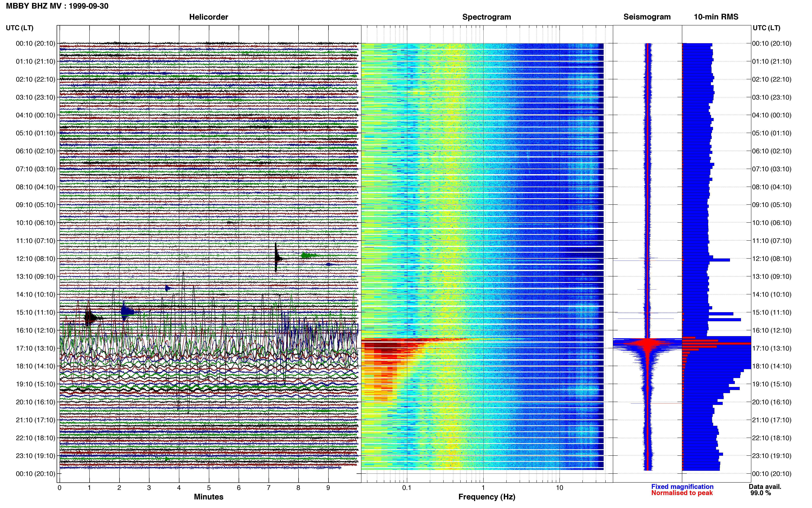
Task: Click left time label 20:10 (16:10)
Action: click(x=36, y=402)
